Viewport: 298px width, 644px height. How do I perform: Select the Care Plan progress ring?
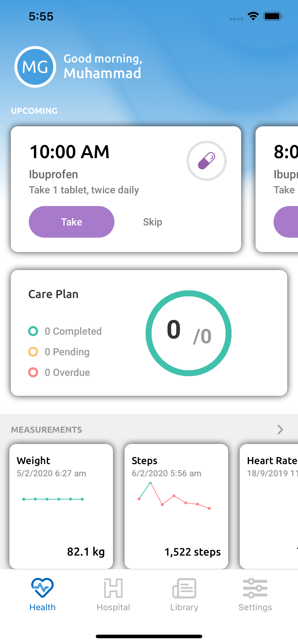(189, 333)
